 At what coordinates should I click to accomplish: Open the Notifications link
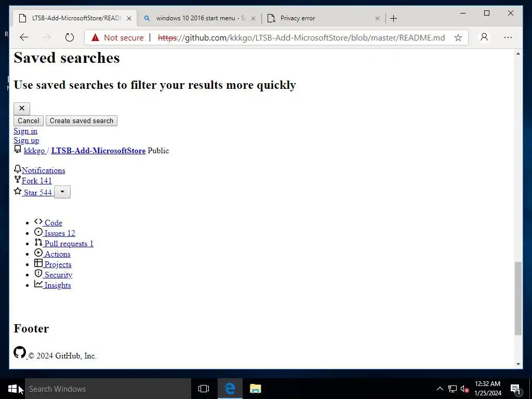pyautogui.click(x=44, y=170)
